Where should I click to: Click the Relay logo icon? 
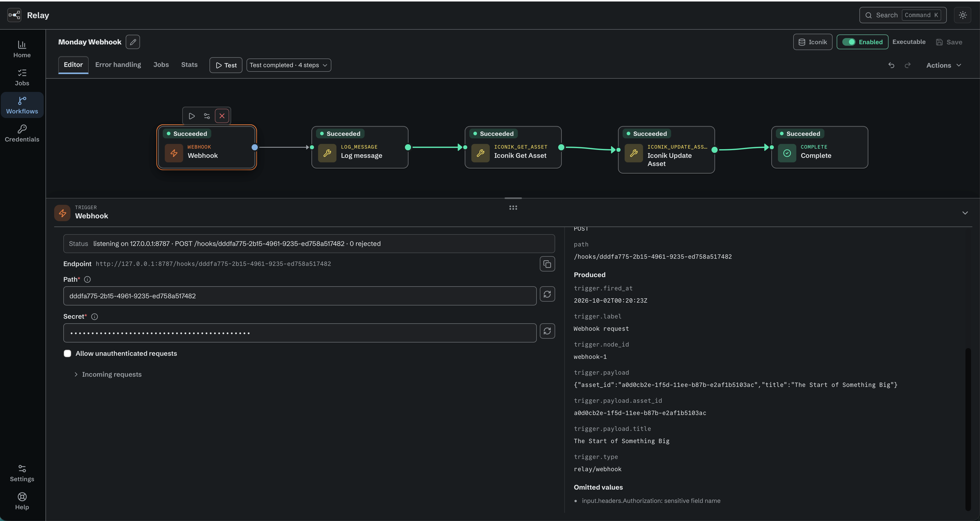tap(15, 15)
